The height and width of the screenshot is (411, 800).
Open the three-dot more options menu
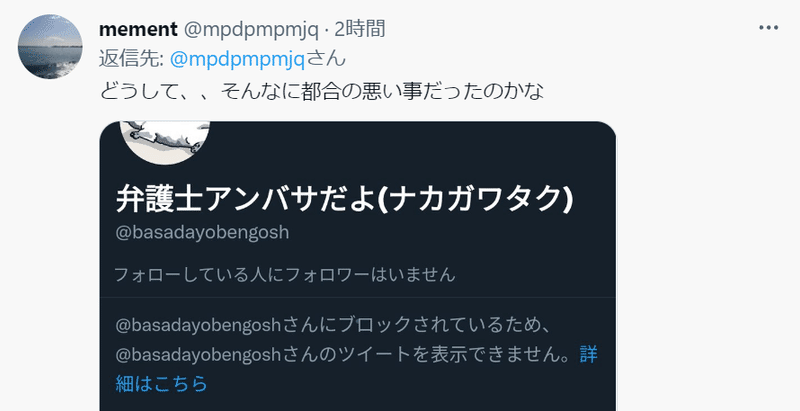[x=768, y=28]
